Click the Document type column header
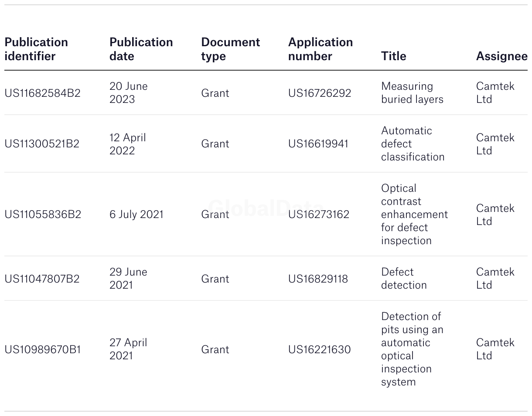 point(230,49)
